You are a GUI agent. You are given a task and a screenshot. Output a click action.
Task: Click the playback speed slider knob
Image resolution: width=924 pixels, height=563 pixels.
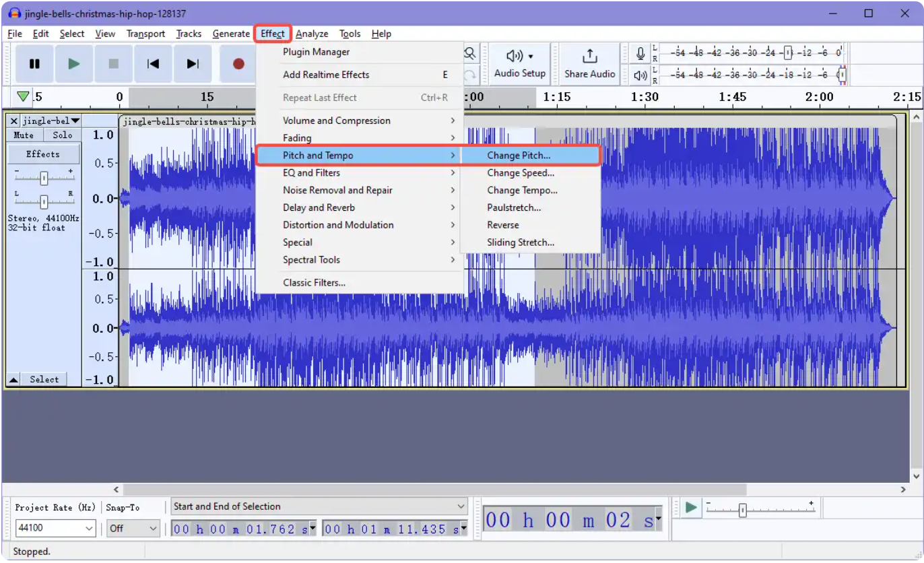(x=742, y=511)
